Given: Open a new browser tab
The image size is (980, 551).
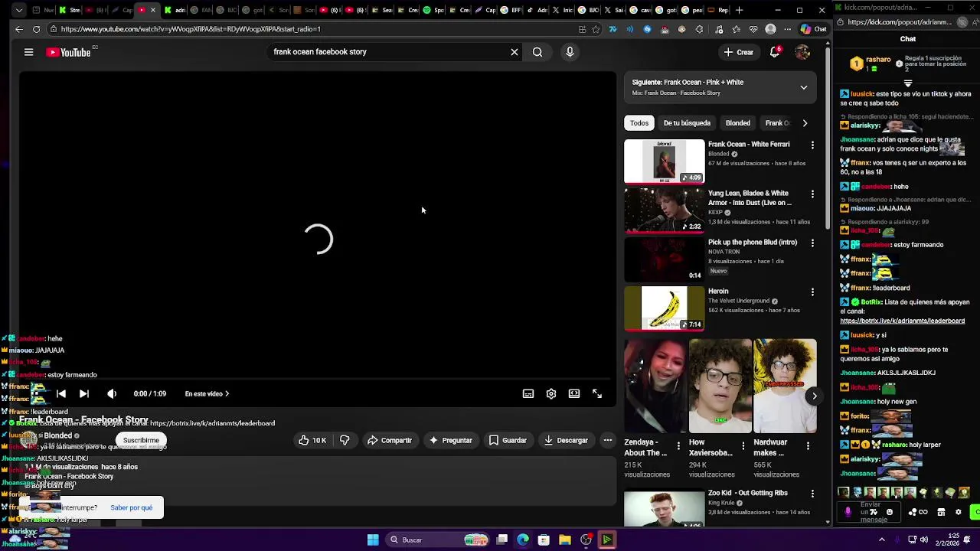Looking at the screenshot, I should tap(739, 10).
